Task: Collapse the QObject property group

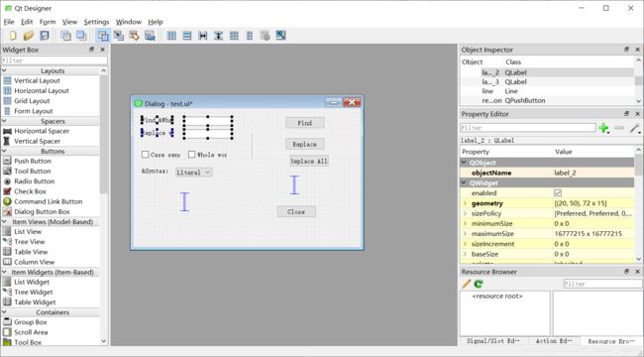Action: (x=464, y=163)
